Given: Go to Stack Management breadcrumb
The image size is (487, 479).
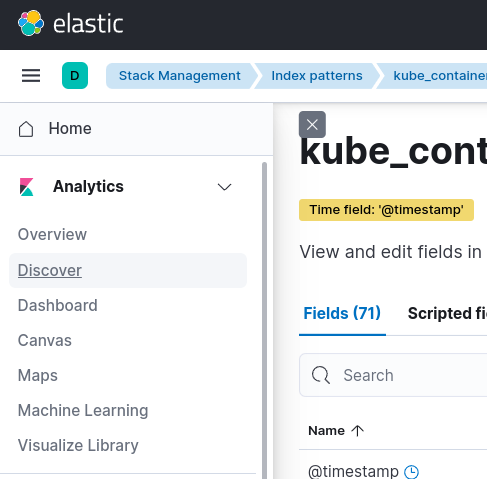Looking at the screenshot, I should [180, 76].
